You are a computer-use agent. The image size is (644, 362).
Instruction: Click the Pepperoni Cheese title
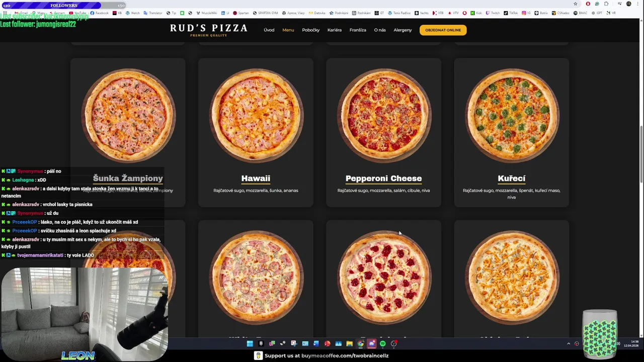click(384, 178)
